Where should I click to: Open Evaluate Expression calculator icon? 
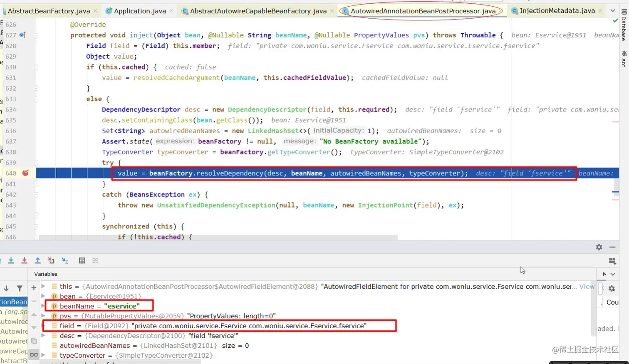tap(82, 260)
